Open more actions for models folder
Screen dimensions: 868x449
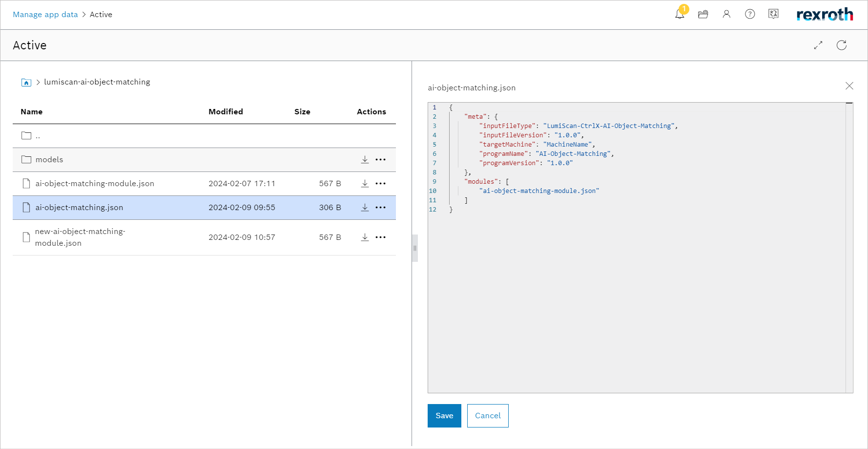[381, 160]
